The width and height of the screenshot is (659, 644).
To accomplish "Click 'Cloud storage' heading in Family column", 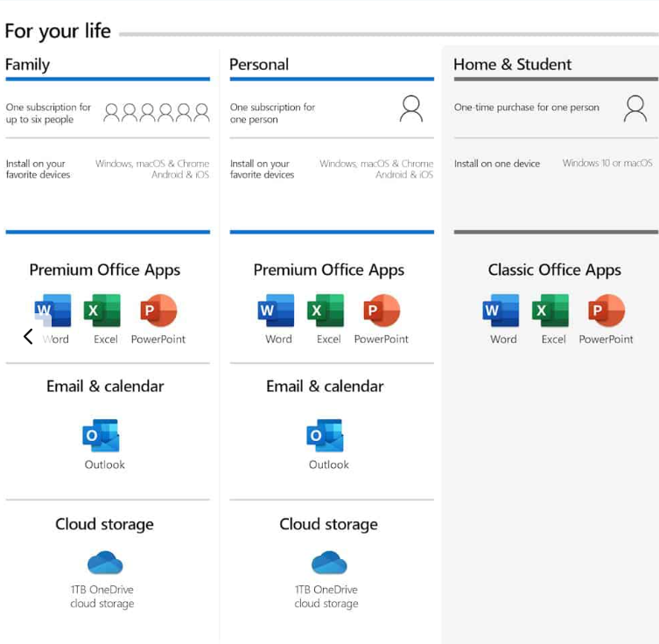I will point(104,524).
